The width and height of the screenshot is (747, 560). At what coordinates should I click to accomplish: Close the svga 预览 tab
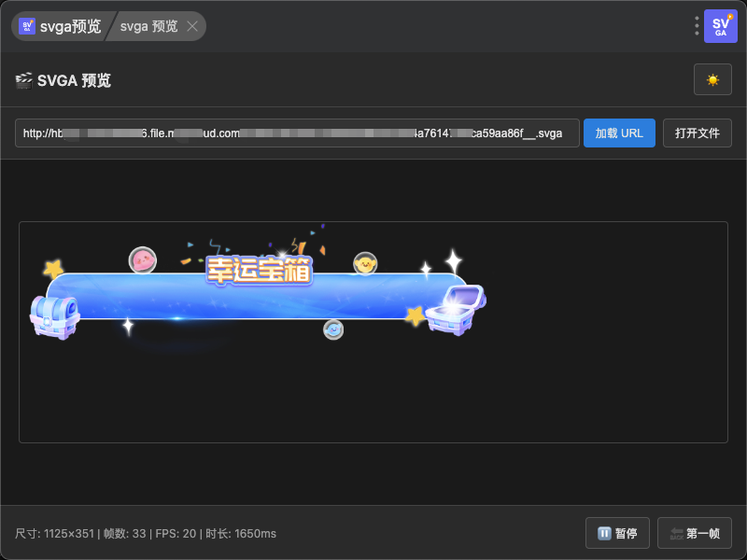(192, 26)
